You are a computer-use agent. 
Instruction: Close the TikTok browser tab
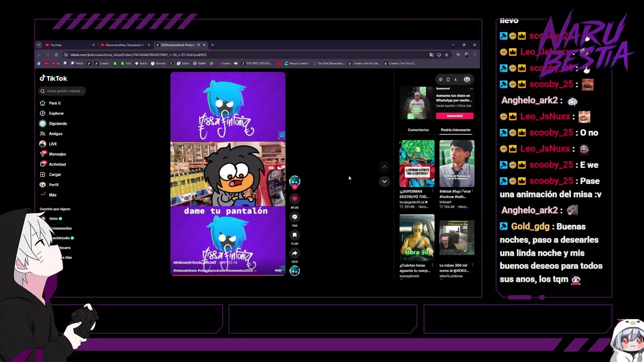(204, 45)
